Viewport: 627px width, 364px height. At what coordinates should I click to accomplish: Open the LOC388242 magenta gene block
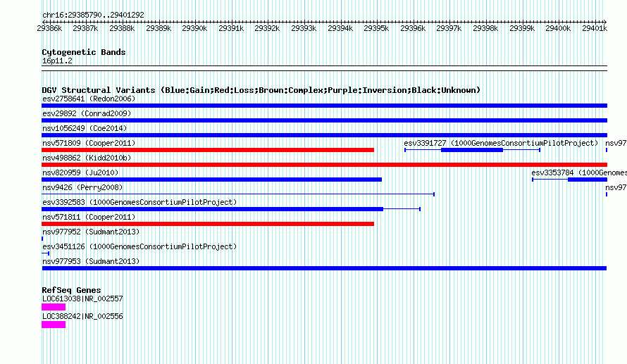coord(54,325)
